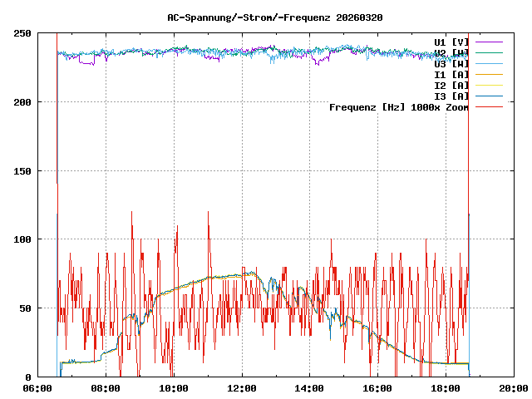Click the 16:00 time axis label
Viewport: 532px width, 399px height.
378,388
